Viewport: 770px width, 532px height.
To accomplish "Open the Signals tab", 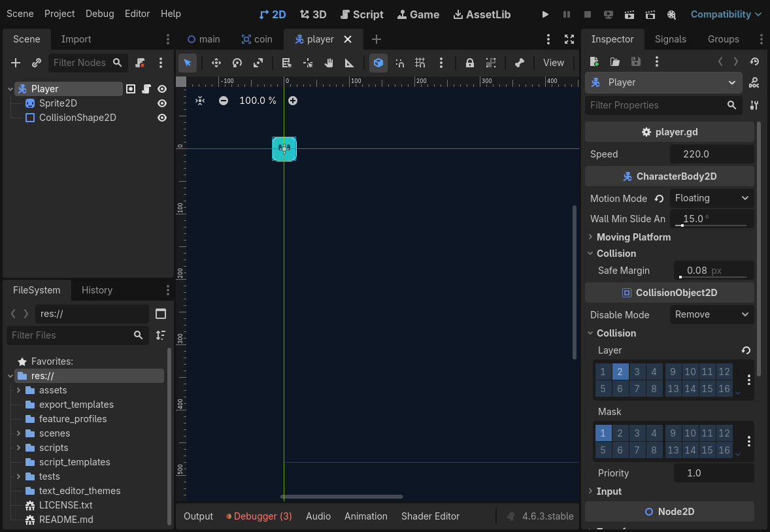I will tap(670, 39).
